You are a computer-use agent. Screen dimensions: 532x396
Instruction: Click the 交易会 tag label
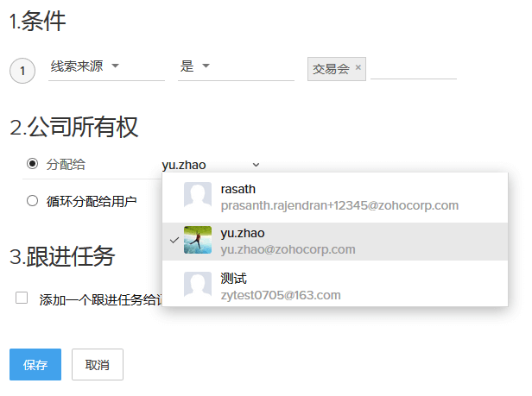point(331,69)
